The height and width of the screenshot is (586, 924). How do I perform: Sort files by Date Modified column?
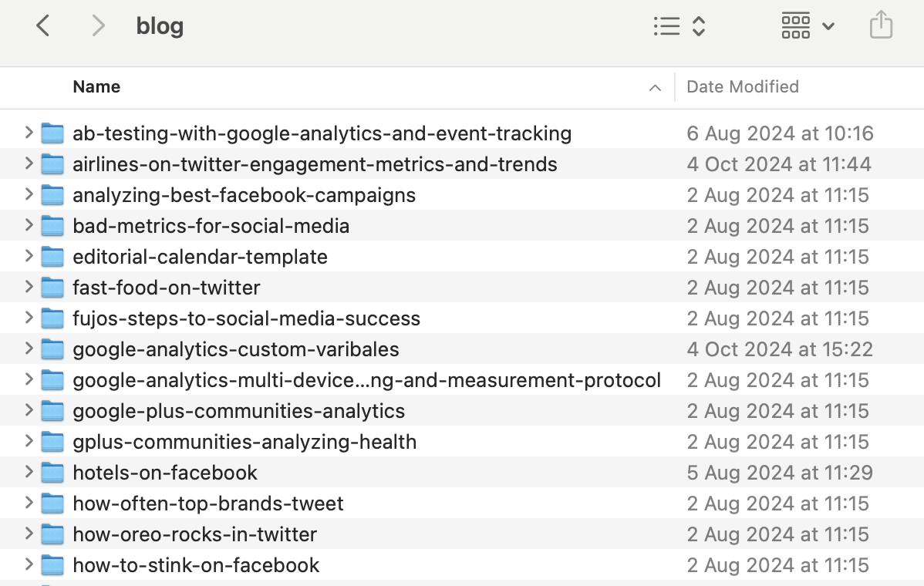742,87
